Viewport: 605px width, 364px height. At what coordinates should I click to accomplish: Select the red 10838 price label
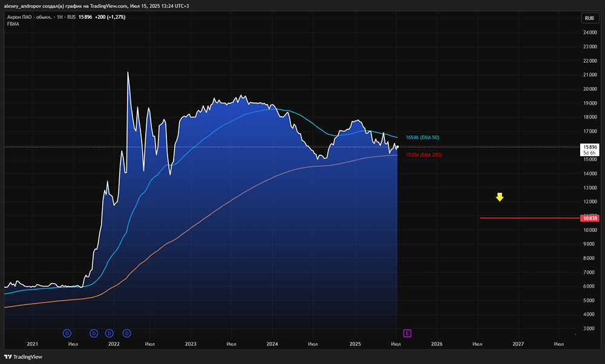(x=589, y=218)
